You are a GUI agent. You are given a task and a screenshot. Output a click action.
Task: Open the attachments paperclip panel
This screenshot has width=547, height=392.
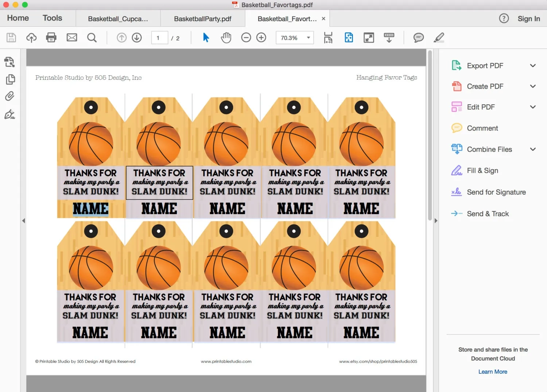pos(9,96)
